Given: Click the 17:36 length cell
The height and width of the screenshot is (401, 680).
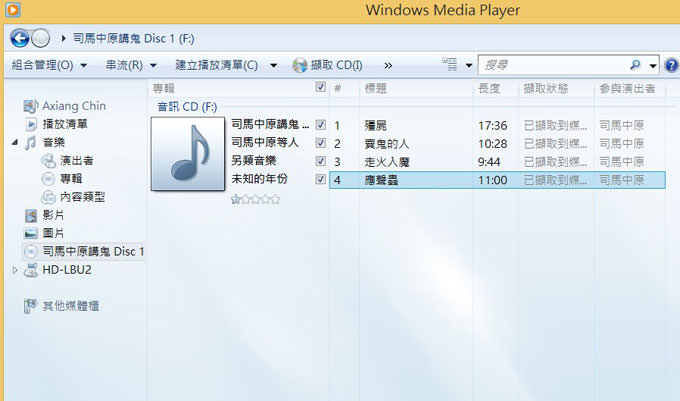Looking at the screenshot, I should (493, 126).
